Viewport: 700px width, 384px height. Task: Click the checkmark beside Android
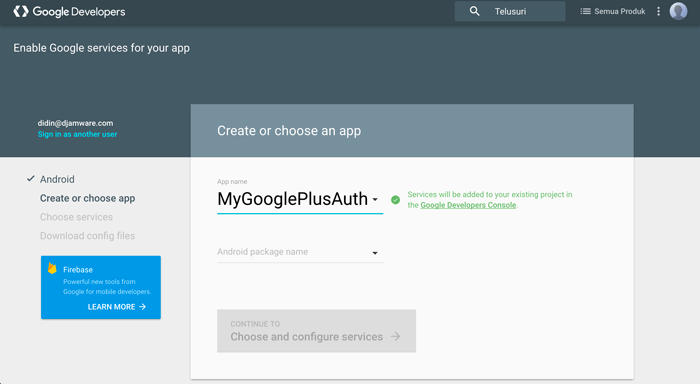coord(30,179)
